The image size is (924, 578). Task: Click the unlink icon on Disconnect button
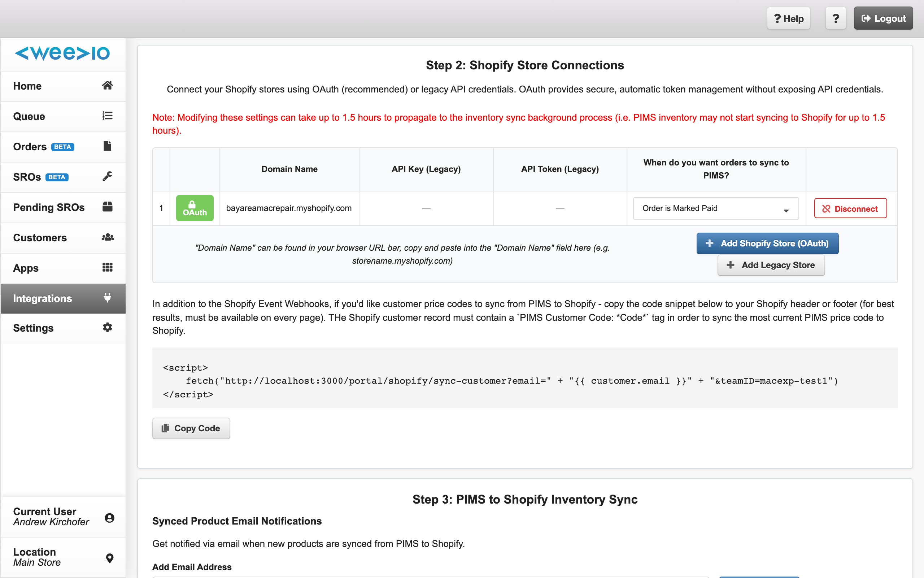[x=826, y=209]
